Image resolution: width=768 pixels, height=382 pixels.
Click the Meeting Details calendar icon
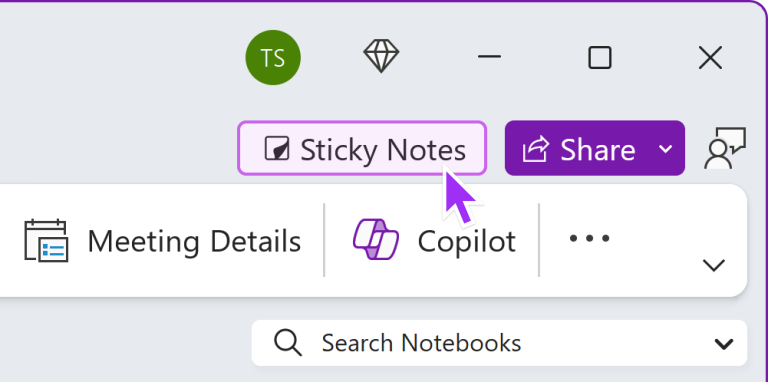pyautogui.click(x=46, y=240)
